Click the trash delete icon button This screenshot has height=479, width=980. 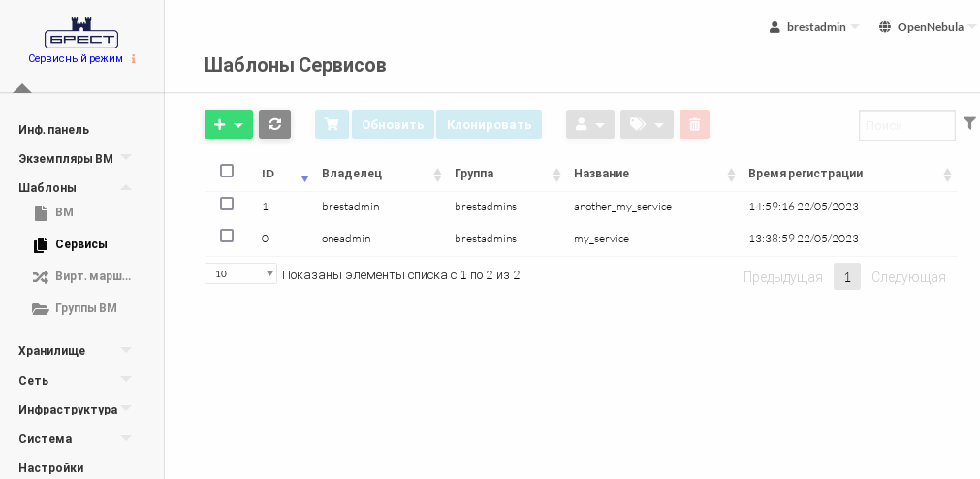(694, 124)
